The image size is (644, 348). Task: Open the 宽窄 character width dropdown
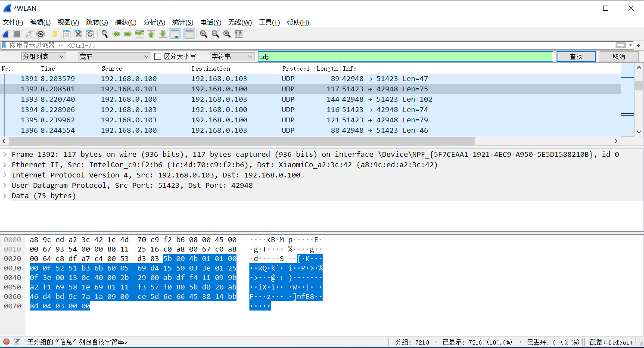[x=114, y=56]
